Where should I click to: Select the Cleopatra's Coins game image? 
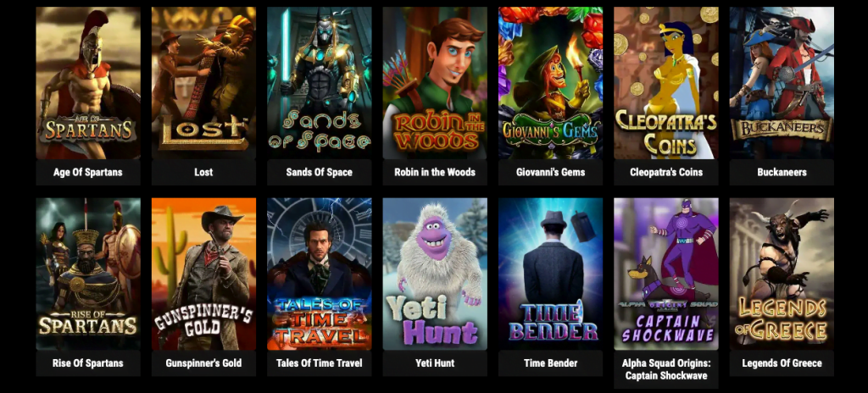pyautogui.click(x=666, y=83)
